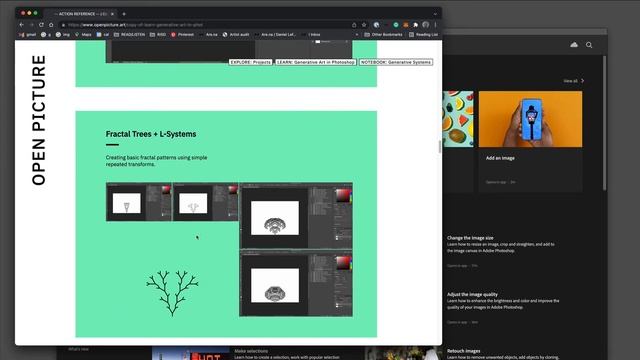
Task: Open Retouch images tutorial in Photoshop
Action: [463, 351]
